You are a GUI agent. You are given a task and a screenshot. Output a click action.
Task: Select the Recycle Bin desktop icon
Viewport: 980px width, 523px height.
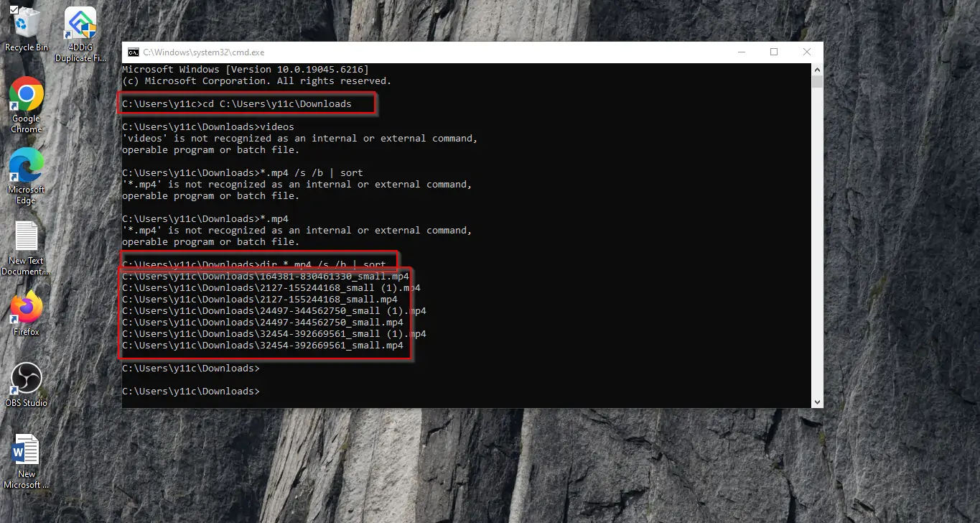click(27, 27)
